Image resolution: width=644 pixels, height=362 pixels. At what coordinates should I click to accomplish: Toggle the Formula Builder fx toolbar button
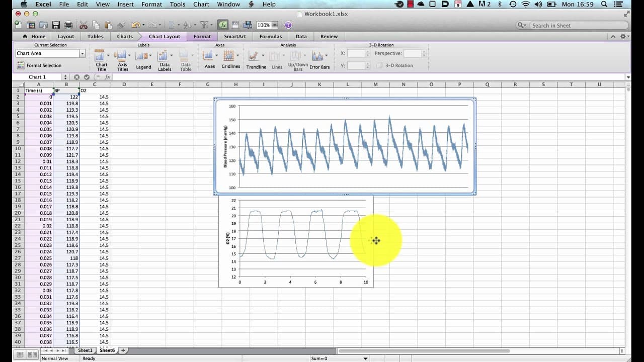(223, 25)
